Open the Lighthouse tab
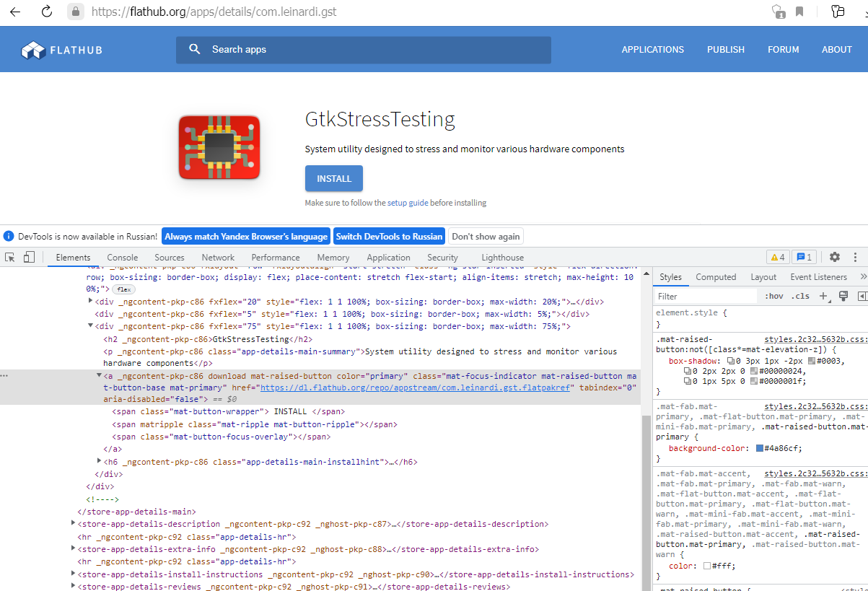 (503, 258)
